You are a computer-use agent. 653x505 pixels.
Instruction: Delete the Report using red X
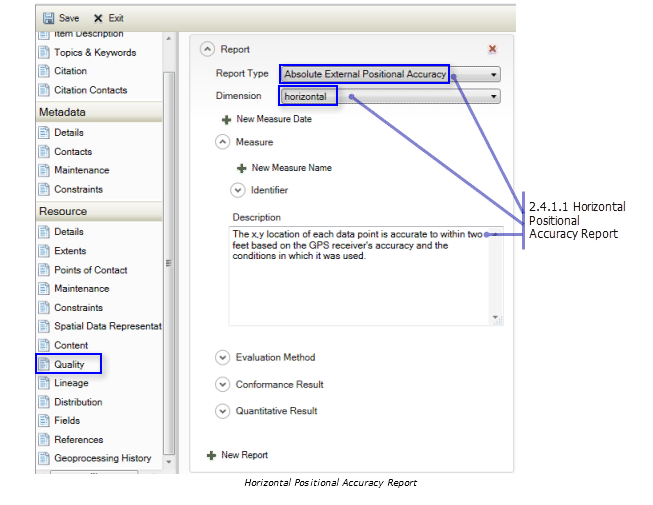(492, 49)
